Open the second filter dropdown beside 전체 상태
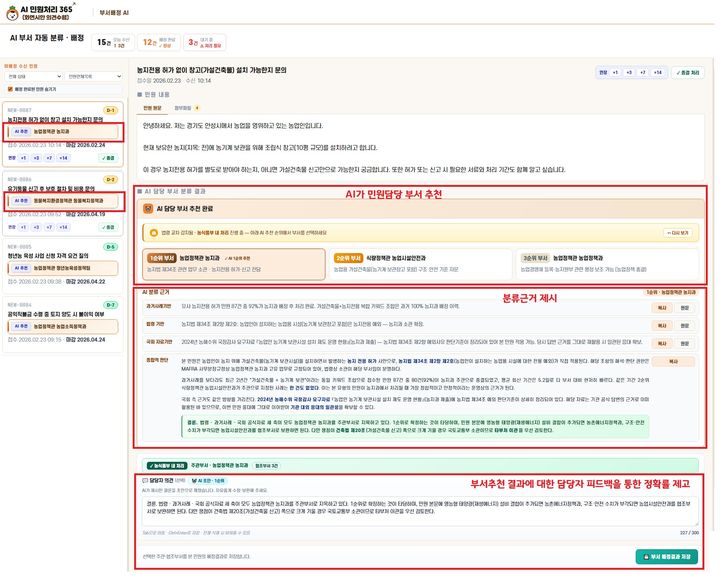 (x=94, y=76)
